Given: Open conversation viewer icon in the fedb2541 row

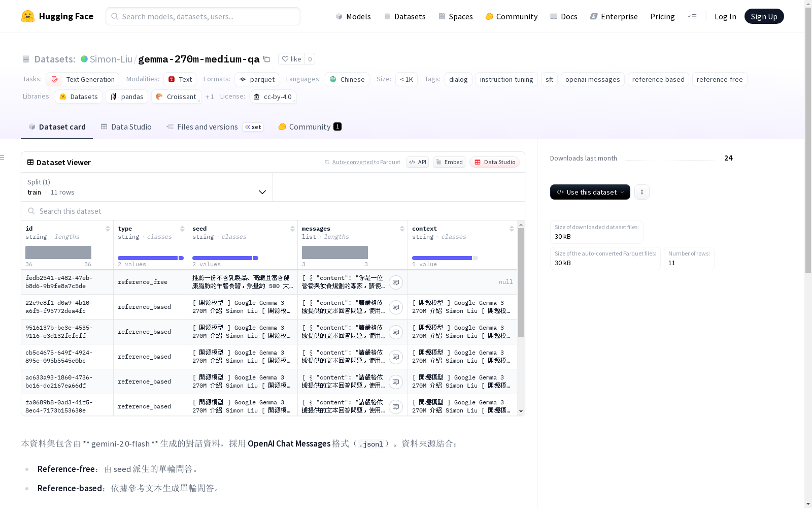Looking at the screenshot, I should coord(396,282).
